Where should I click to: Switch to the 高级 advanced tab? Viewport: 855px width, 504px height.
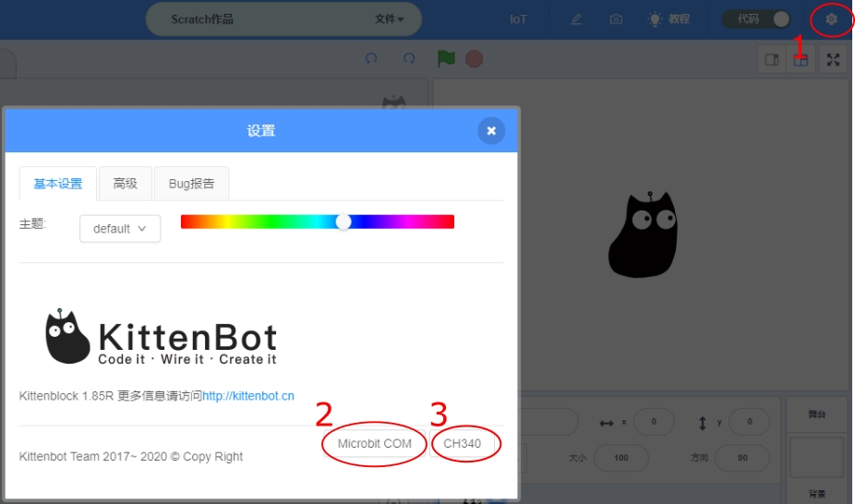[126, 184]
